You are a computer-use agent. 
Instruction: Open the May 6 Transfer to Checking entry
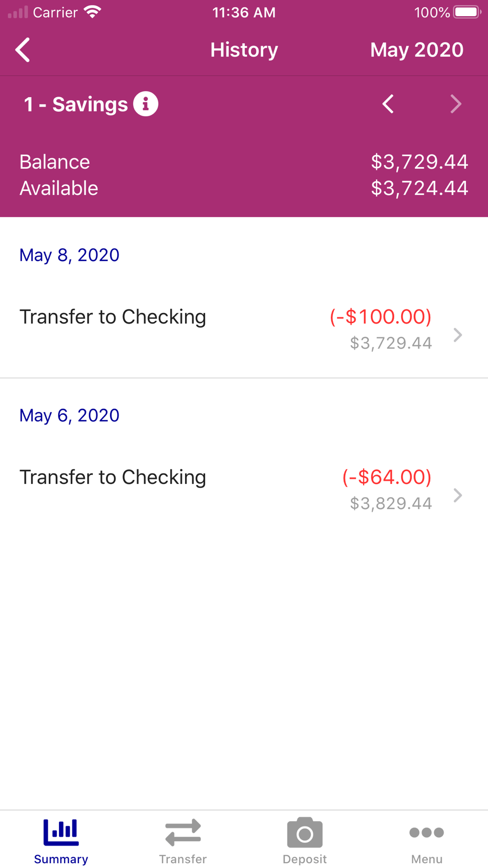tap(244, 490)
